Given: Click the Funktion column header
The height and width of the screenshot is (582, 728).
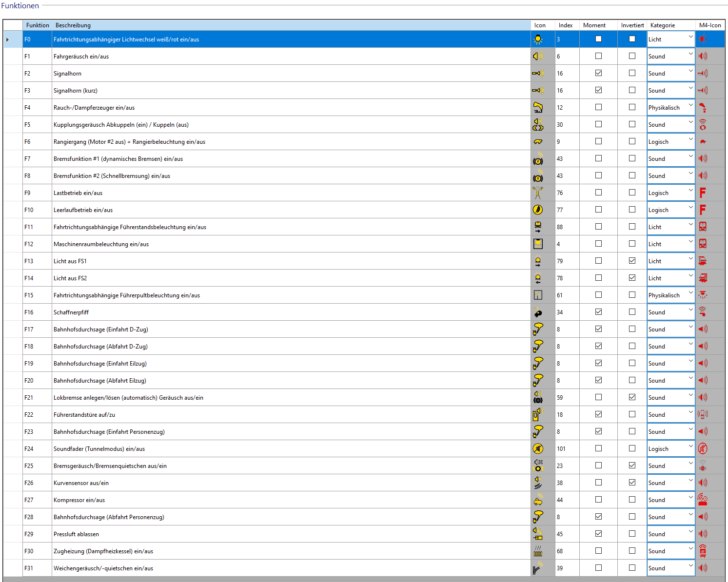Looking at the screenshot, I should (x=38, y=25).
